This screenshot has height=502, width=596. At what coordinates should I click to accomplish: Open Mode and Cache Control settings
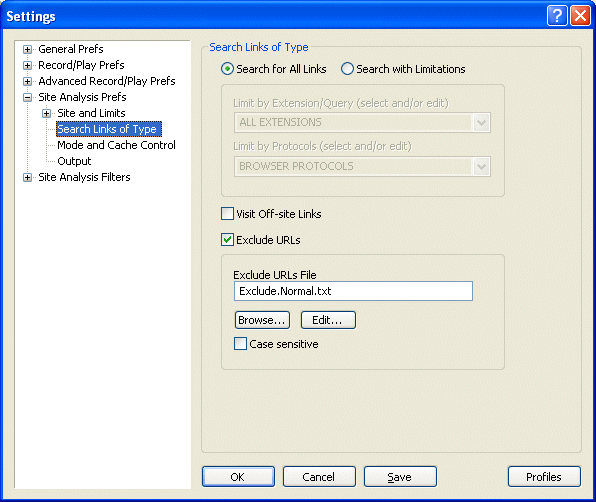[x=116, y=145]
